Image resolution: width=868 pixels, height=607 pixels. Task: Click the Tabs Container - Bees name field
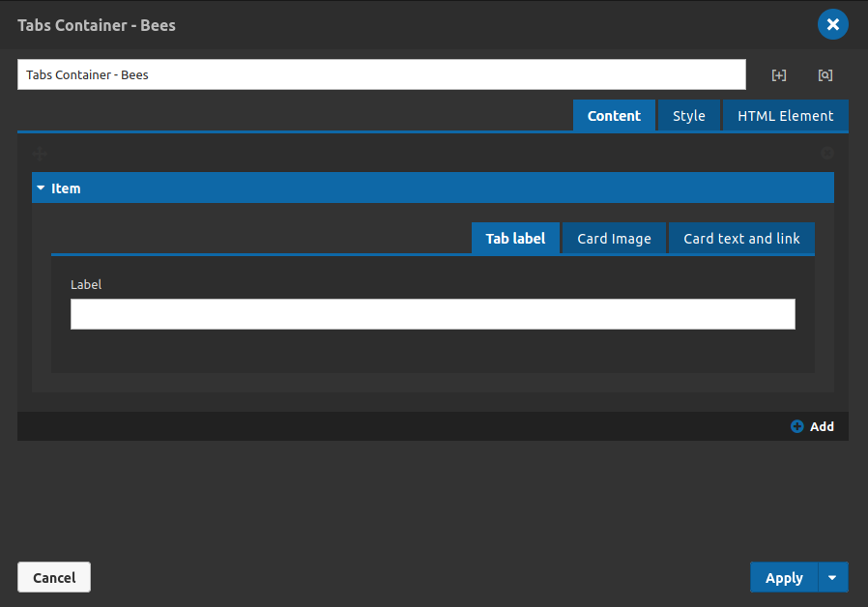[382, 74]
